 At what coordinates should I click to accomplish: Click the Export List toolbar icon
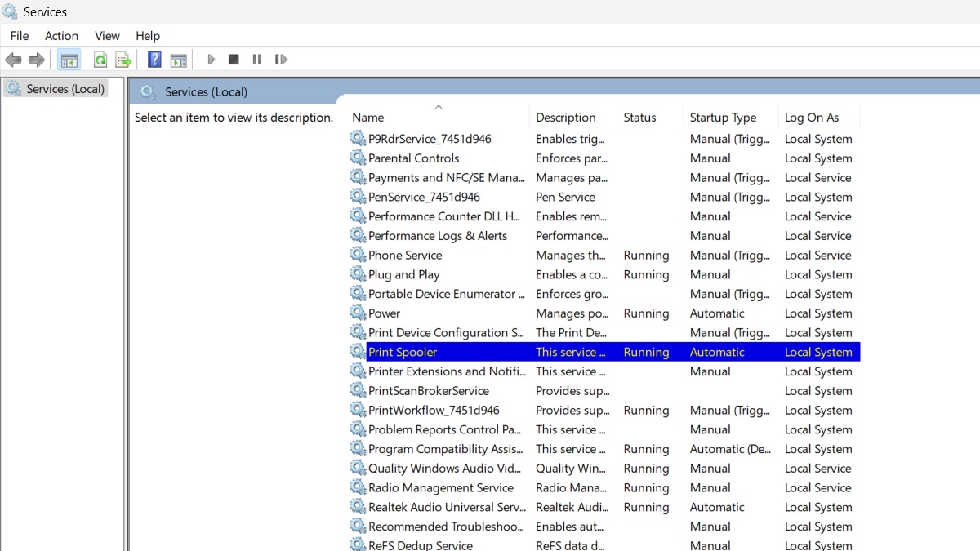(123, 60)
